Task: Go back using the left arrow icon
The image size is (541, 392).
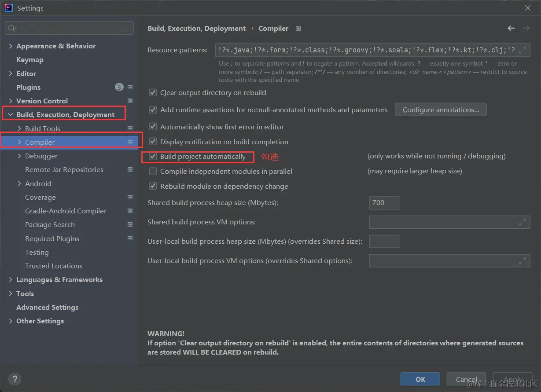Action: point(511,28)
